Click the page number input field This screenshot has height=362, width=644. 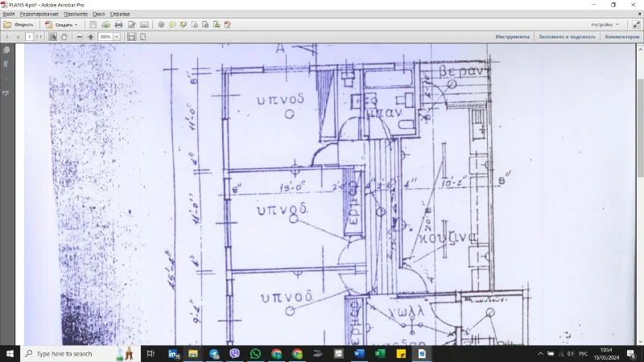coord(30,37)
